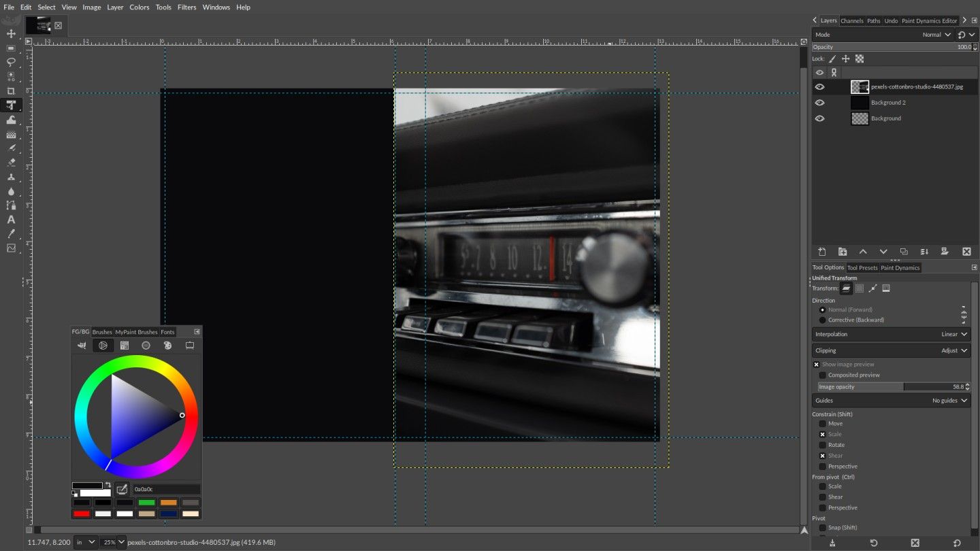The image size is (980, 551).
Task: Select Corrective (Backward) direction
Action: point(822,320)
